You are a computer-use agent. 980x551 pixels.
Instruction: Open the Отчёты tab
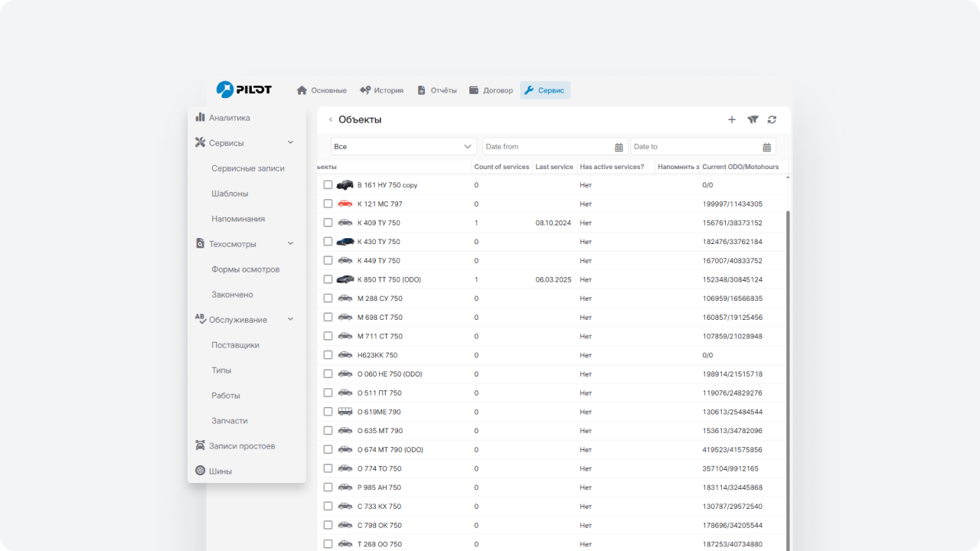pos(436,90)
